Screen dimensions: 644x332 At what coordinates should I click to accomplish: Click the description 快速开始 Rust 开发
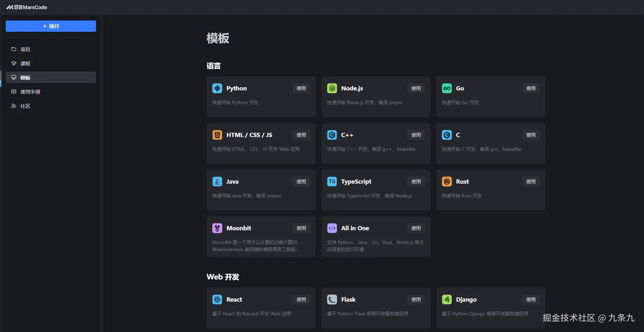tap(462, 196)
